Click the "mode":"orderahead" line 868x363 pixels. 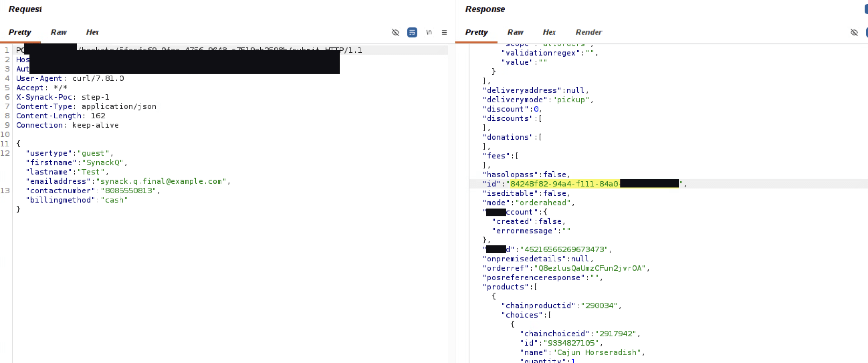(x=529, y=203)
